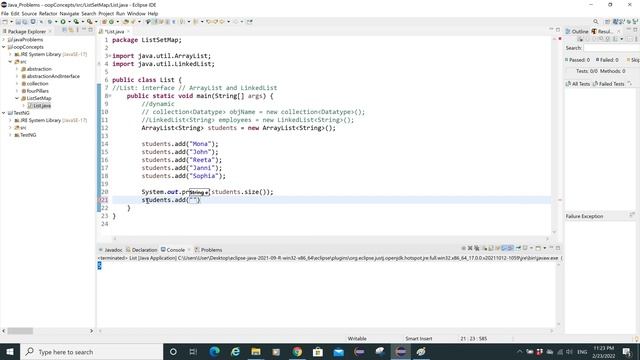Screen dimensions: 640x360
Task: Click the Remove Launch X icon in Console
Action: pos(470,248)
